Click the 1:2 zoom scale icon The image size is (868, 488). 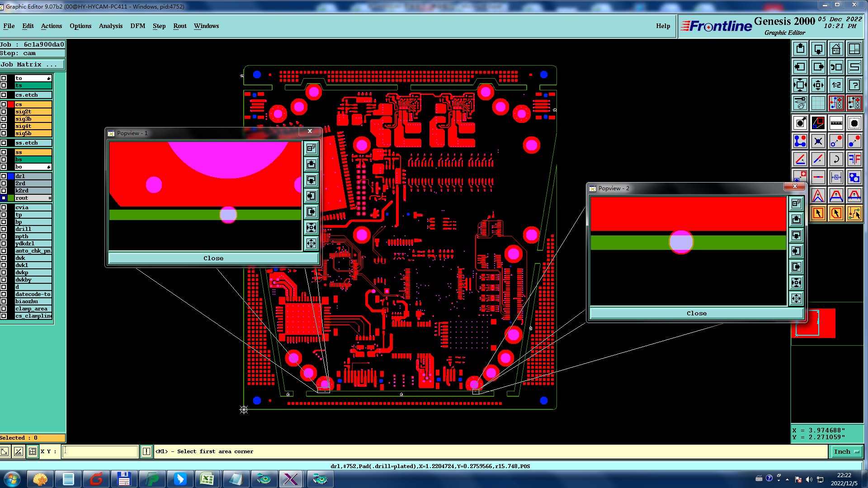pyautogui.click(x=836, y=85)
